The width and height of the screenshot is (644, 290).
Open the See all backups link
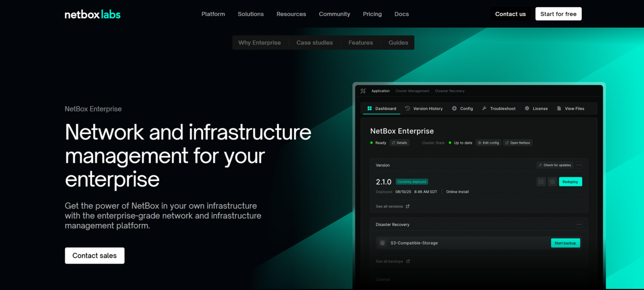click(x=393, y=261)
